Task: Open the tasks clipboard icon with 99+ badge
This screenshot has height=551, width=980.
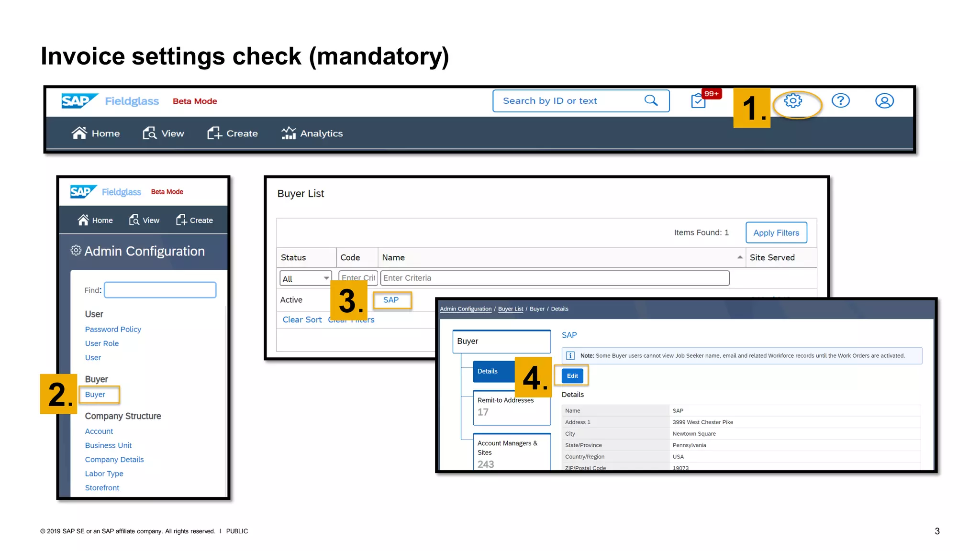Action: coord(699,101)
